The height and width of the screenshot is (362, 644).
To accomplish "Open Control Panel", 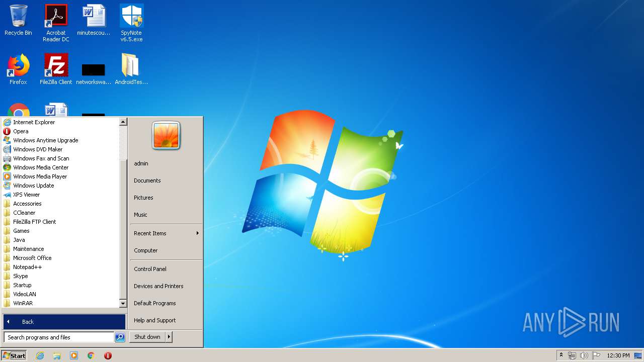I will click(166, 269).
